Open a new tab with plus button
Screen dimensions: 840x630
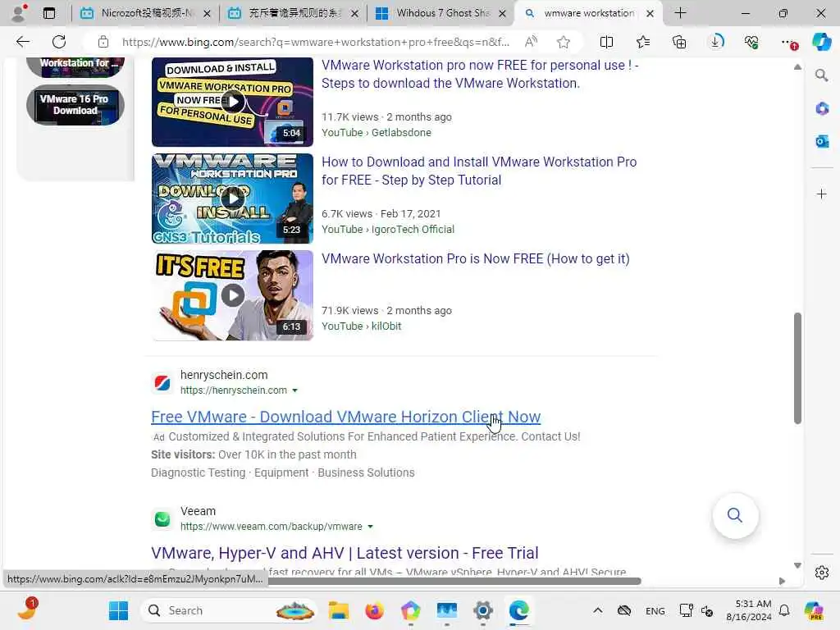680,13
